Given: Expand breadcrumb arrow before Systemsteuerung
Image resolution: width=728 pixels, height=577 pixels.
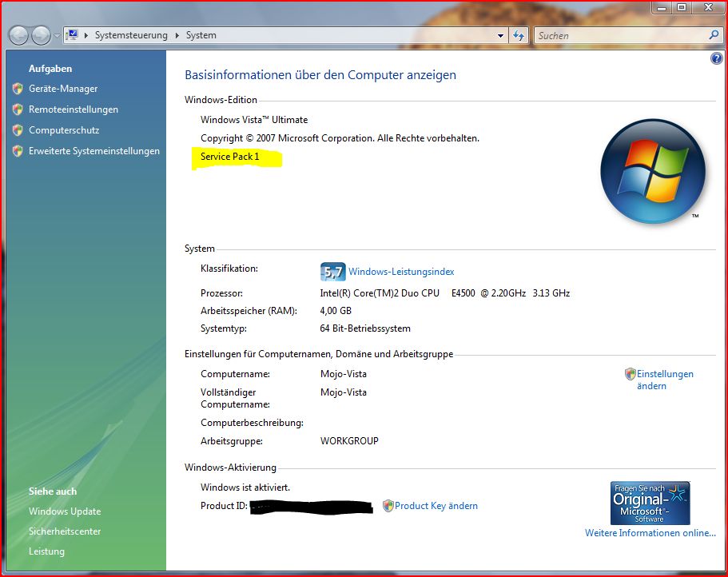Looking at the screenshot, I should [x=86, y=35].
